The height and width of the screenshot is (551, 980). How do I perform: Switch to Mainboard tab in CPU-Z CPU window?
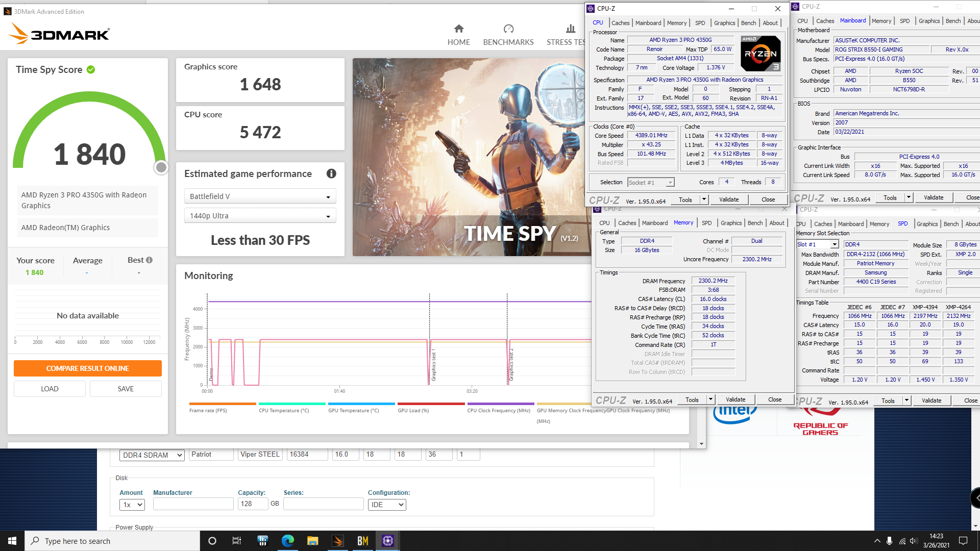(648, 23)
